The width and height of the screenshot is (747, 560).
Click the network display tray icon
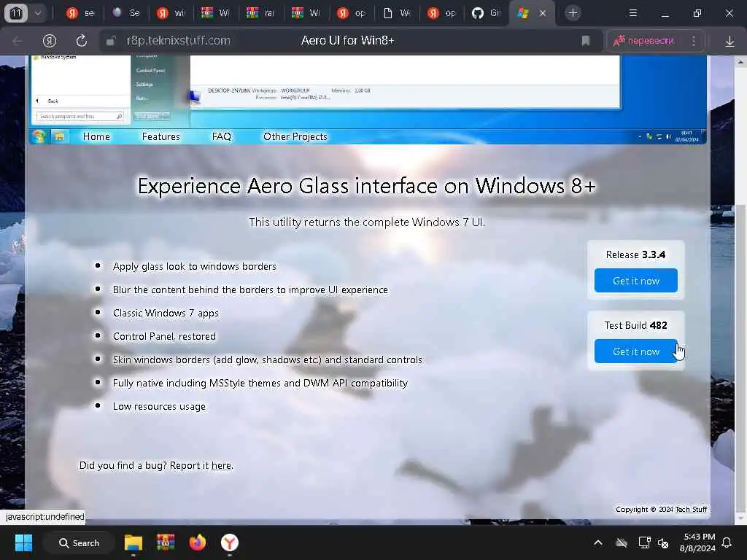point(644,542)
